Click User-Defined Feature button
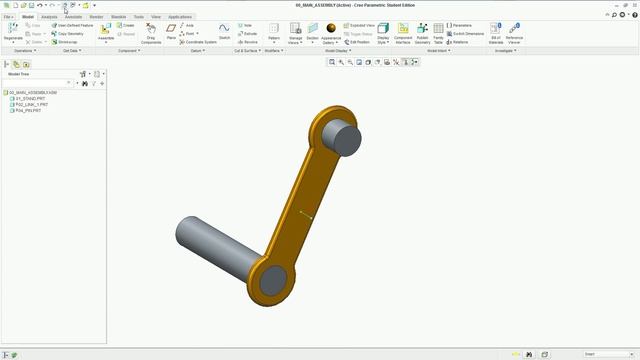The width and height of the screenshot is (640, 360). tap(72, 25)
